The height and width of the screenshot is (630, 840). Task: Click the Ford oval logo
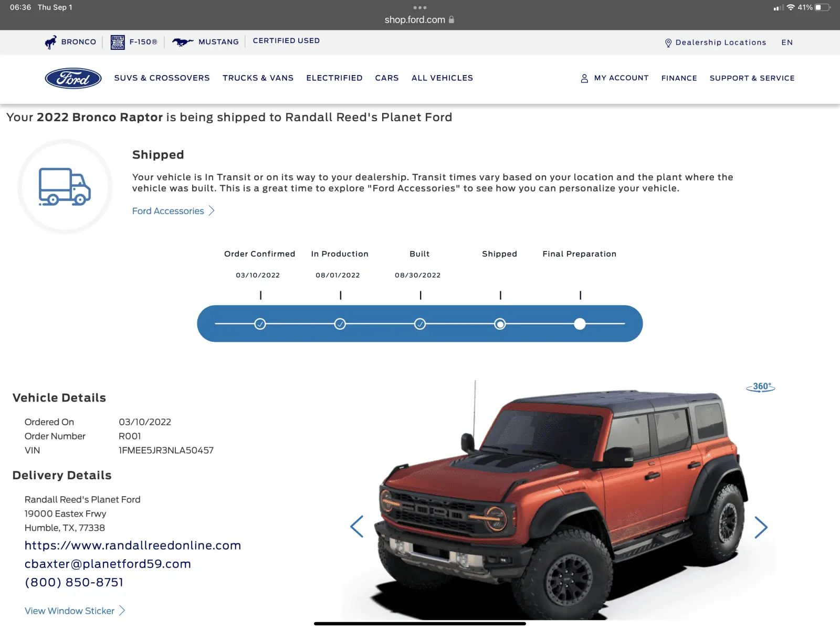click(73, 78)
